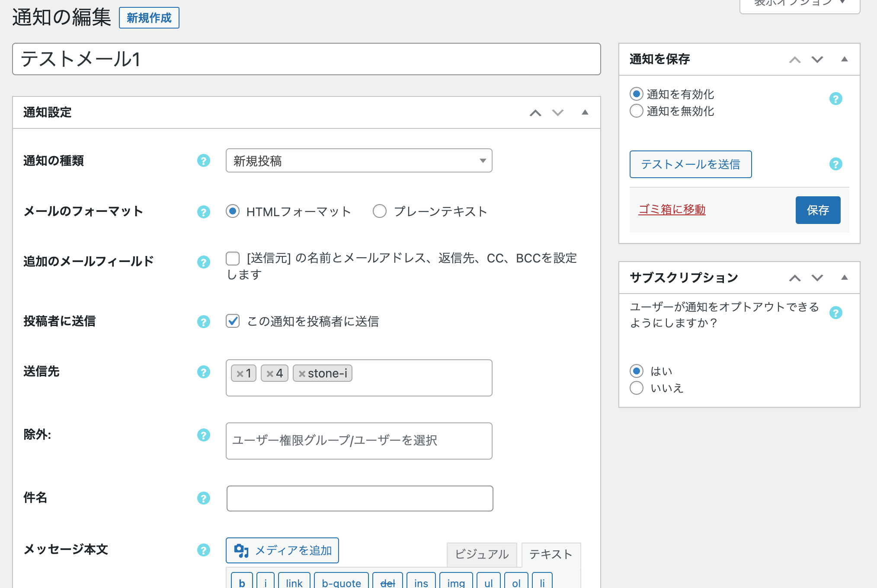Collapse the サブスクリプション panel
877x588 pixels.
845,278
